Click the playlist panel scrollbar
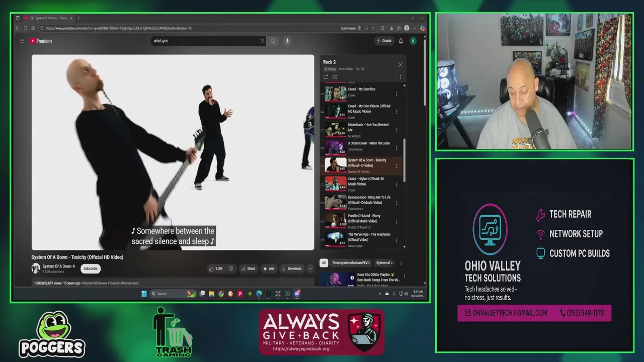The image size is (644, 362). [404, 161]
